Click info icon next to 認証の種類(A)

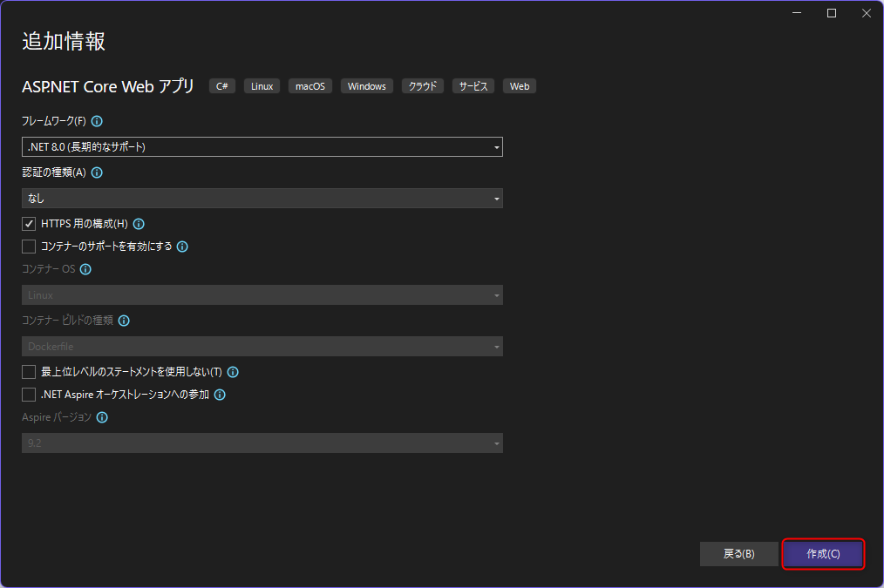(x=97, y=172)
